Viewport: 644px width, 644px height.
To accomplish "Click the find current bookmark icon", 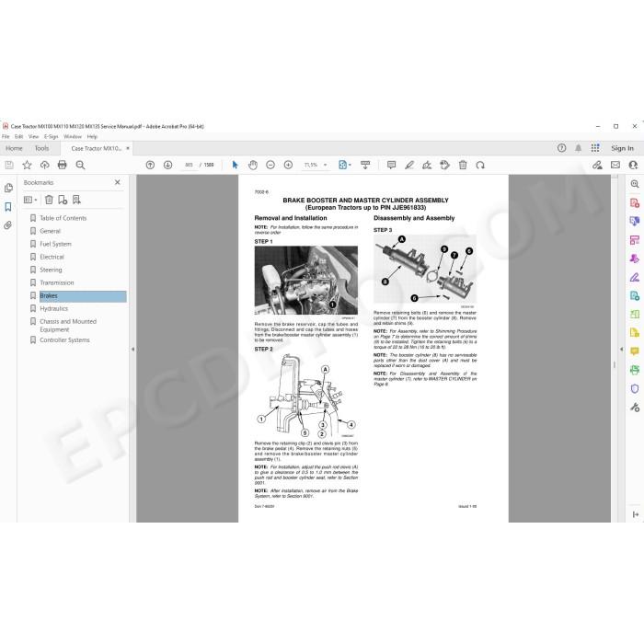I will 76,200.
